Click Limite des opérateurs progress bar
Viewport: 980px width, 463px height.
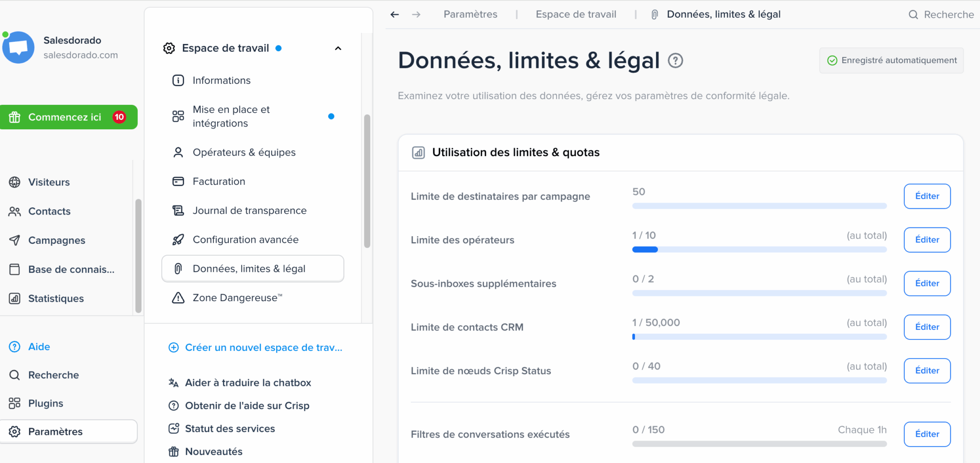pos(759,249)
